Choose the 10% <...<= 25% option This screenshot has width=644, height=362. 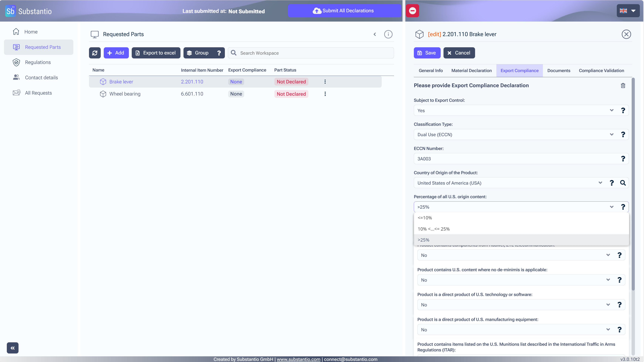(433, 229)
